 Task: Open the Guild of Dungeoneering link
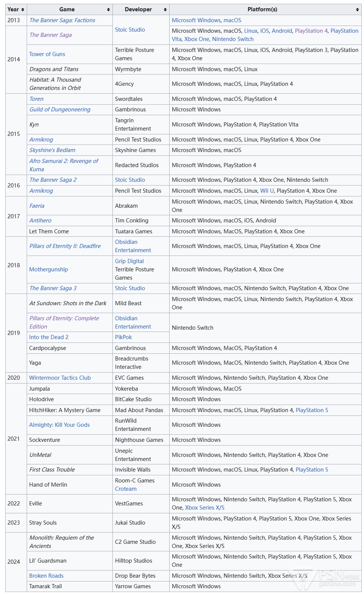[x=60, y=110]
